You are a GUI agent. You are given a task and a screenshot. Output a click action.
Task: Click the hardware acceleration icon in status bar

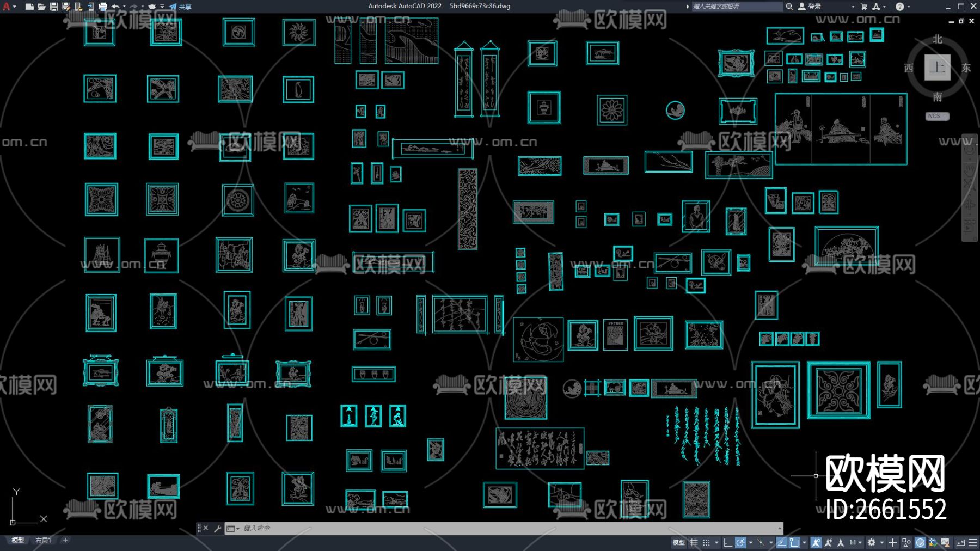(920, 542)
